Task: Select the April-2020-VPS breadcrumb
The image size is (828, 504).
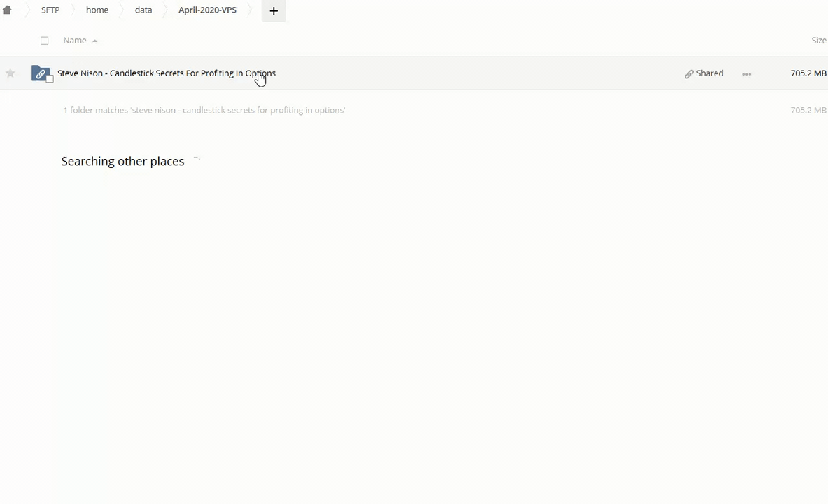Action: click(207, 10)
